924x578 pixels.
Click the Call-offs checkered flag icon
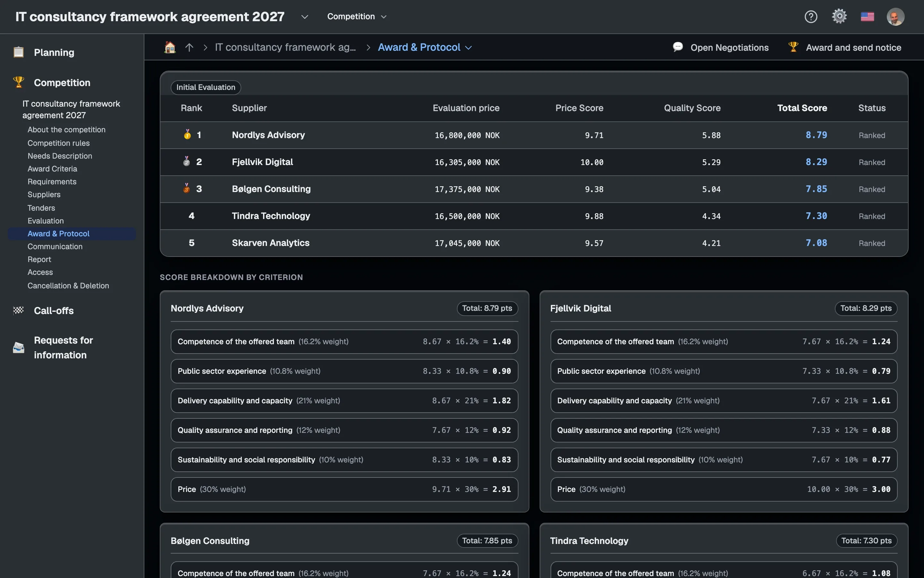(18, 311)
